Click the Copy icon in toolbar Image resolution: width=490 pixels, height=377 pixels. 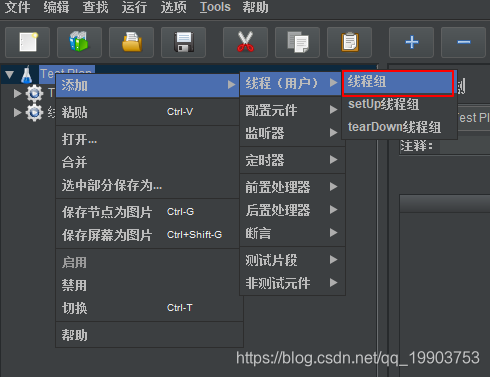(x=297, y=42)
